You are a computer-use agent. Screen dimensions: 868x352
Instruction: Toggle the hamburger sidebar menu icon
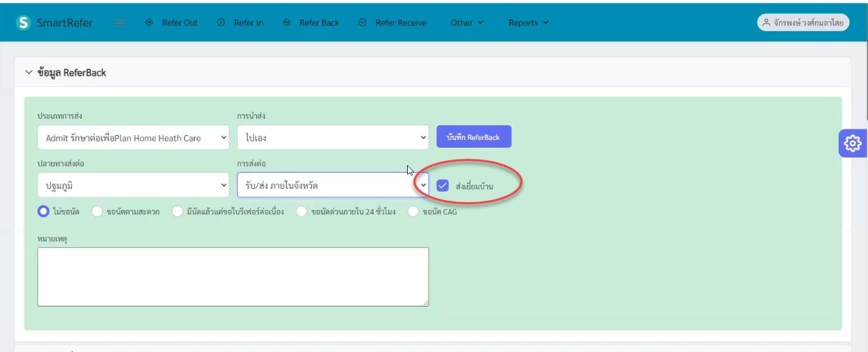click(x=120, y=22)
